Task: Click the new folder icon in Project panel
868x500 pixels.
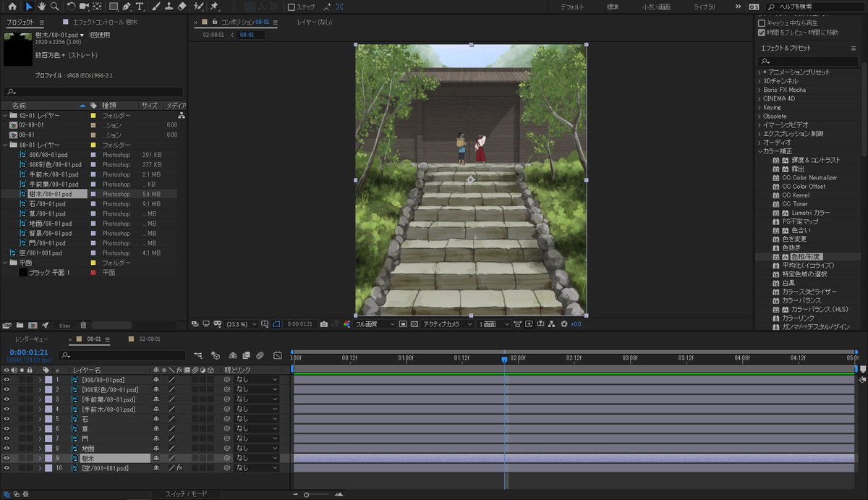Action: [20, 325]
